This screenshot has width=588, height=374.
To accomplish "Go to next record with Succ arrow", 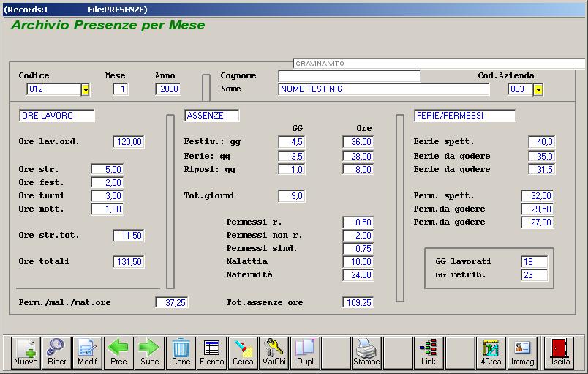I will point(150,353).
